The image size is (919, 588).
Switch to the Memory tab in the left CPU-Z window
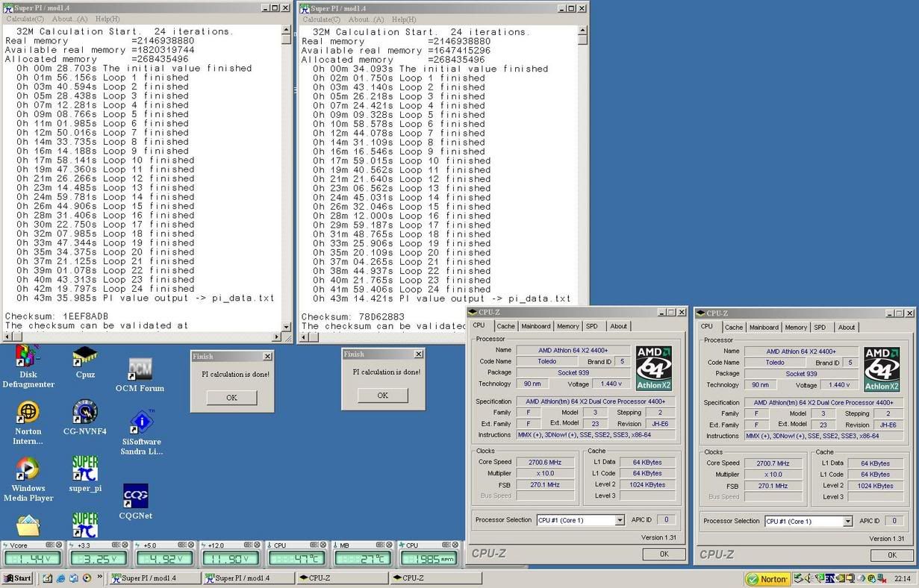click(x=567, y=326)
